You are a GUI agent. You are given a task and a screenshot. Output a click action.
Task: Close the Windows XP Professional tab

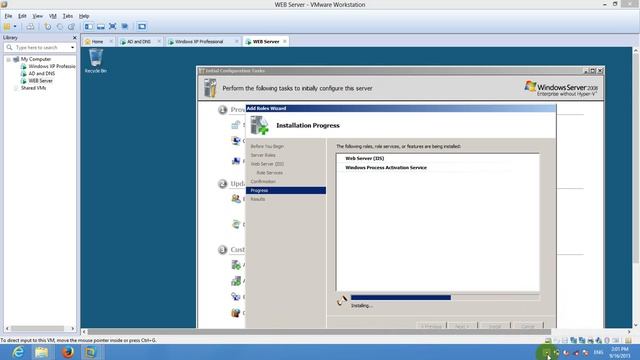pos(236,42)
